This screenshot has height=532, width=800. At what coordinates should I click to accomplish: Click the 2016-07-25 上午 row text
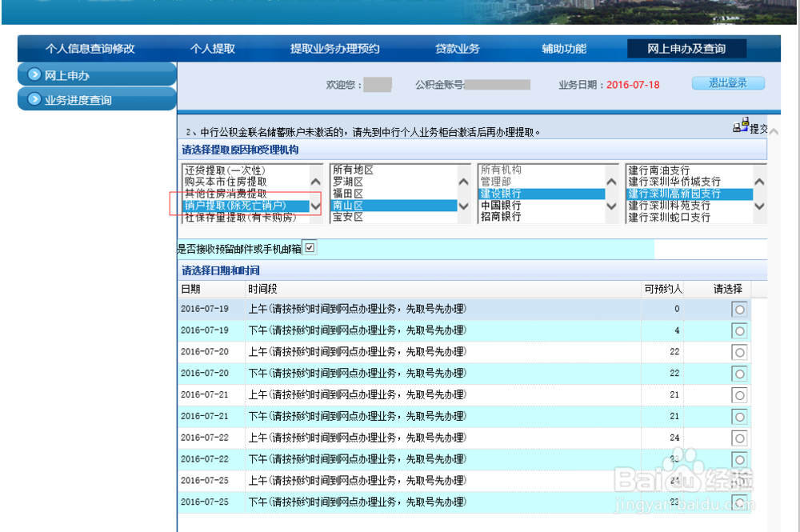357,481
